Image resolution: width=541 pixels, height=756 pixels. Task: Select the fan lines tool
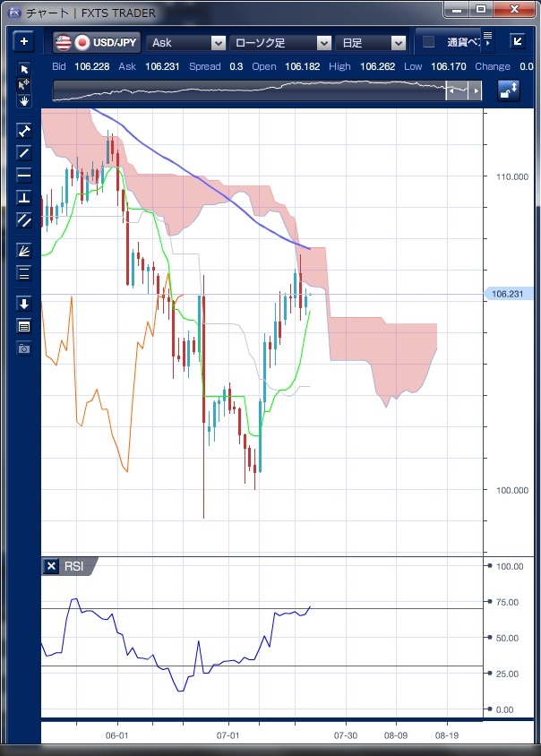tap(24, 251)
